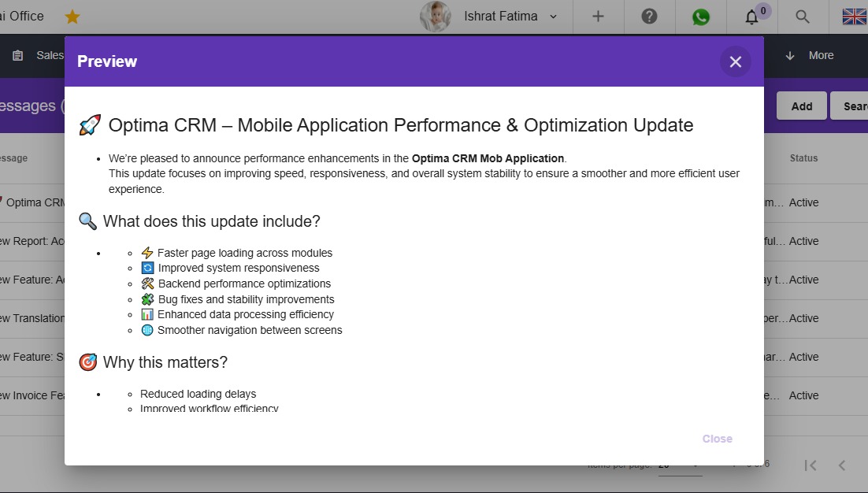Click the Ishrat Fatima profile avatar

click(435, 17)
